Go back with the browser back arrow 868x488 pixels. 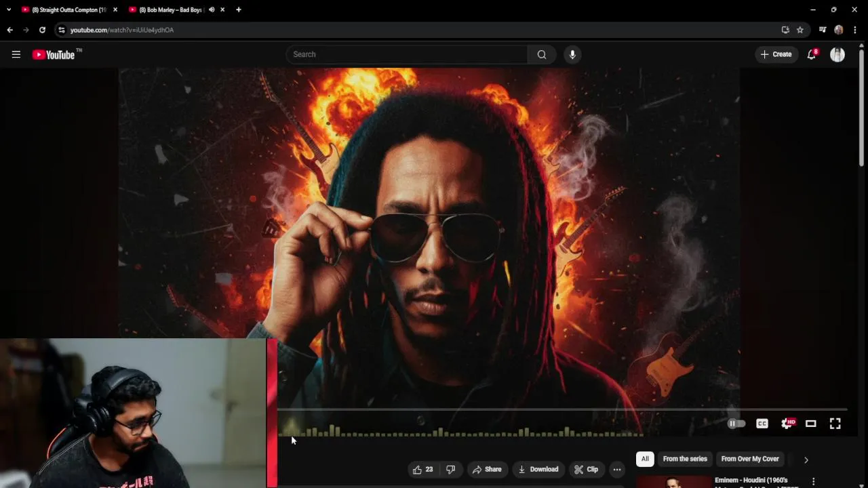point(9,30)
